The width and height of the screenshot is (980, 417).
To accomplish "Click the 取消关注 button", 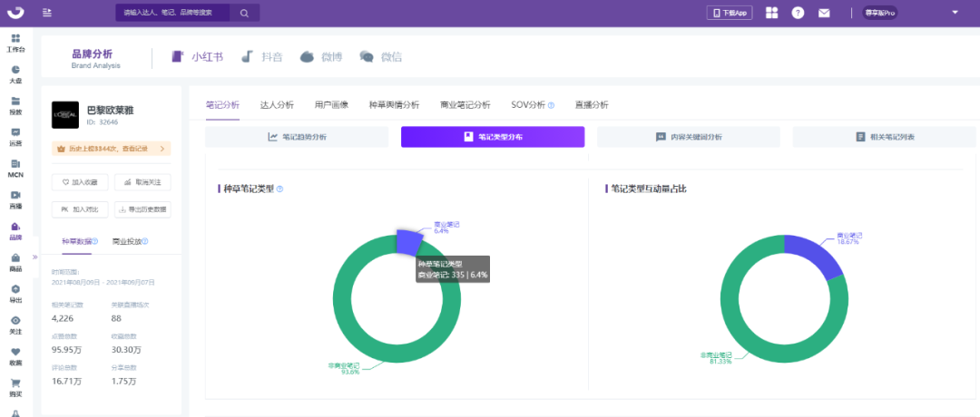I will [142, 182].
